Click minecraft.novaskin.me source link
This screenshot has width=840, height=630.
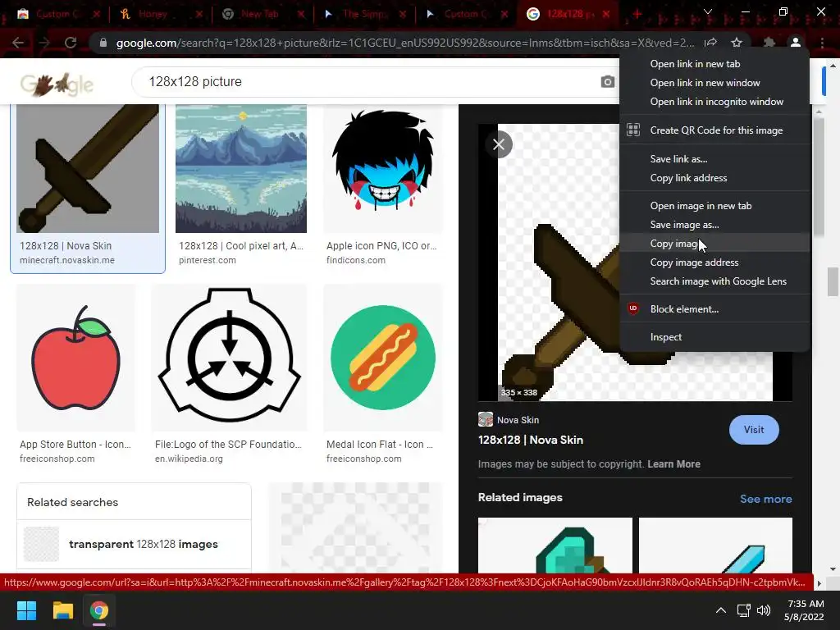[67, 260]
